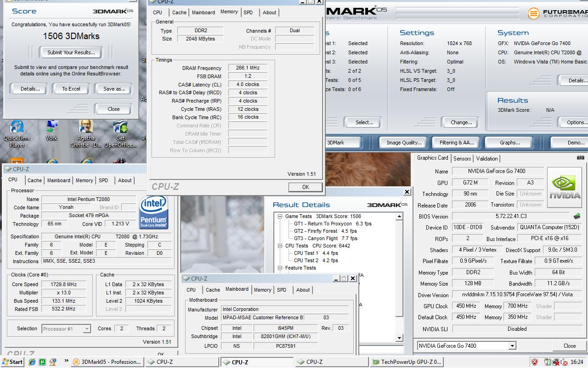This screenshot has height=368, width=588.
Task: Click Details button in Score window
Action: pyautogui.click(x=30, y=89)
